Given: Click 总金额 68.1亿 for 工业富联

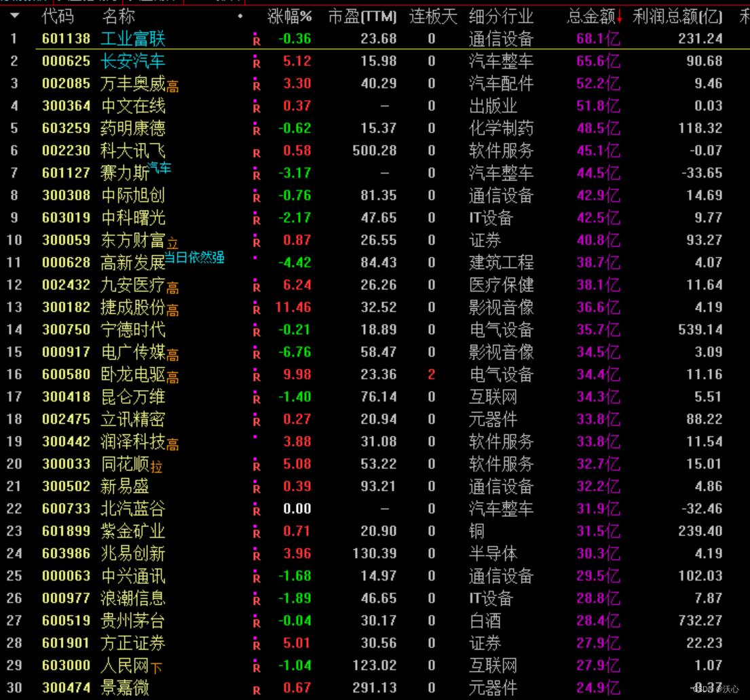Looking at the screenshot, I should tap(599, 39).
